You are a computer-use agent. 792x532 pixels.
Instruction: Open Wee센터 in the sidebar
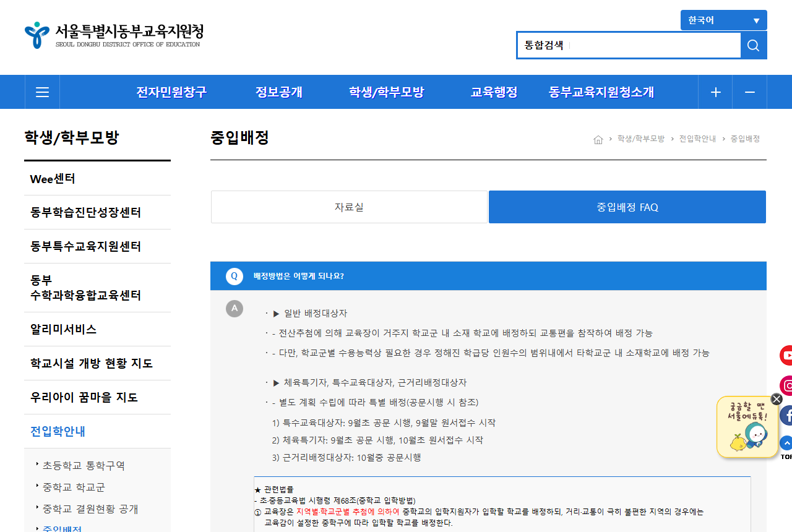coord(97,179)
